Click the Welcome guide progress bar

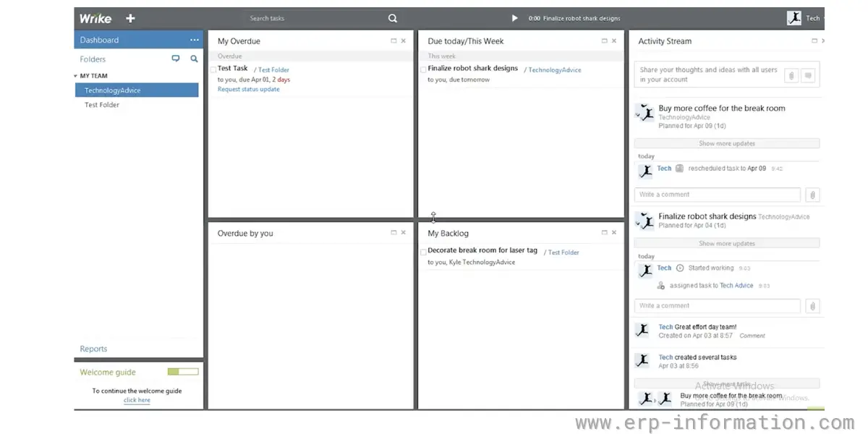[183, 372]
